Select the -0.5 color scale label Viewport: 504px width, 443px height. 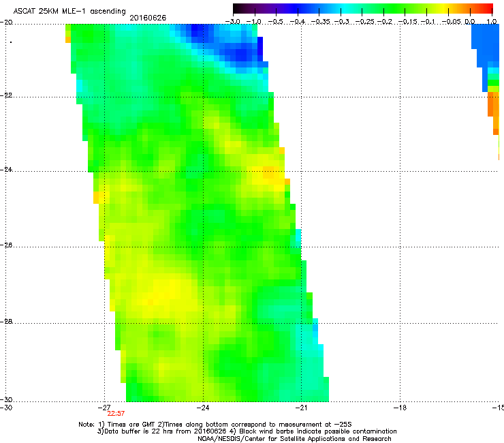pos(275,22)
